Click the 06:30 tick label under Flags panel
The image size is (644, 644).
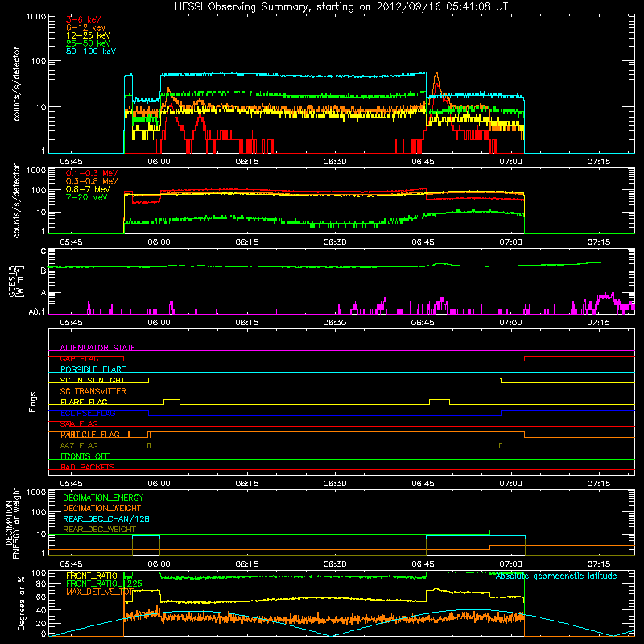[335, 484]
